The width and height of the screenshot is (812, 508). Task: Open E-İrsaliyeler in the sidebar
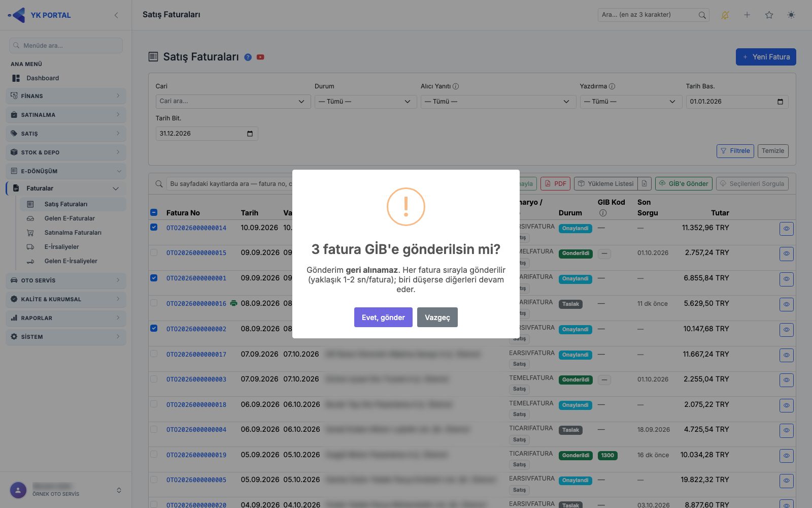61,247
